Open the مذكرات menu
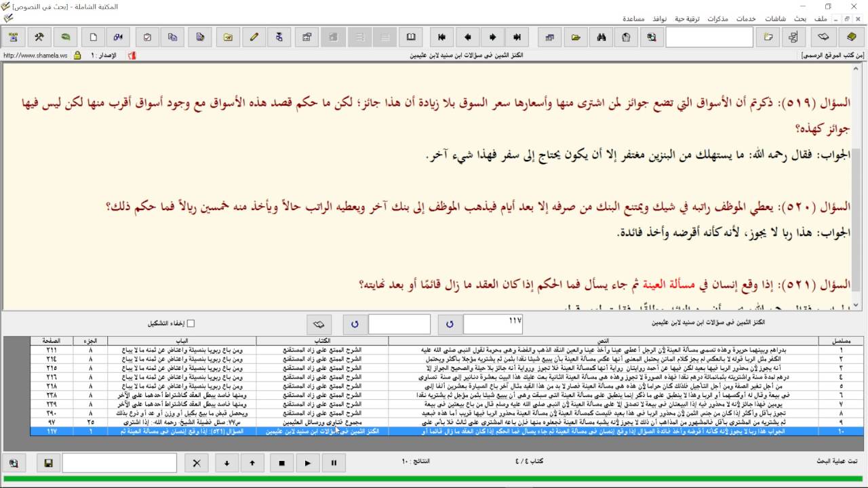Screen dimensions: 868x488 [x=717, y=18]
